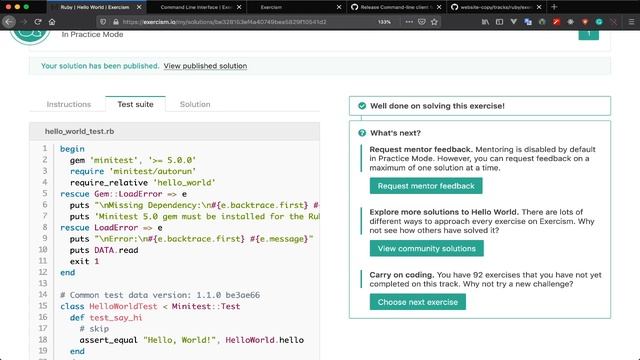Reload the current page

click(x=38, y=22)
